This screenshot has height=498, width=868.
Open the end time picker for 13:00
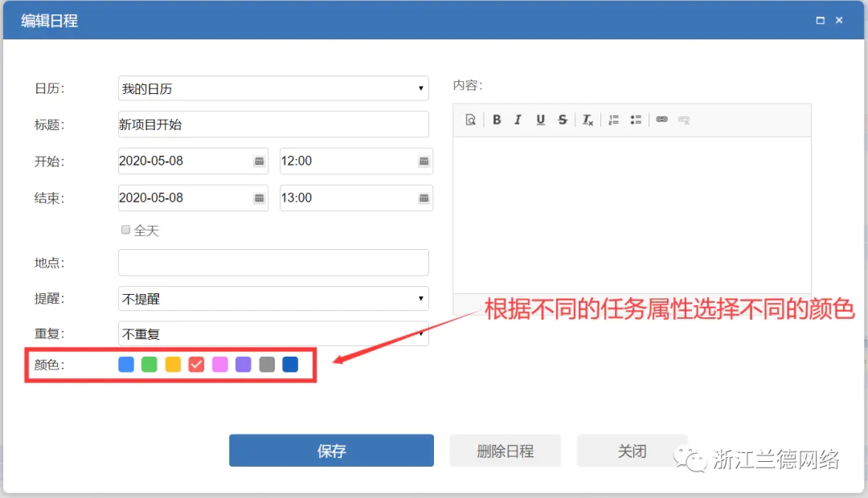(424, 198)
